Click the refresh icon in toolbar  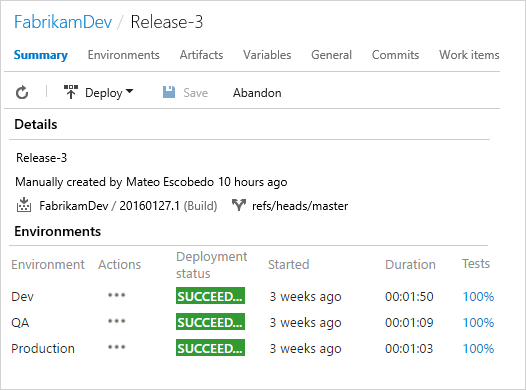point(22,93)
